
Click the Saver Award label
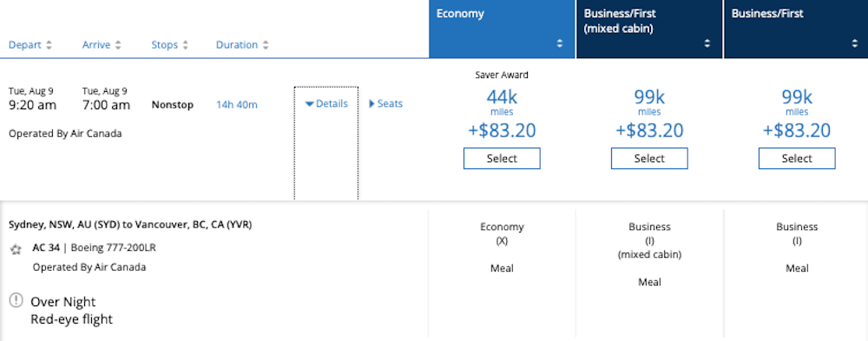502,75
